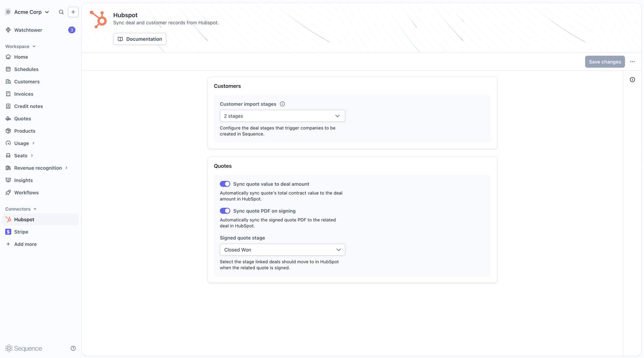Click the Watchtower notification badge showing 3

click(72, 30)
